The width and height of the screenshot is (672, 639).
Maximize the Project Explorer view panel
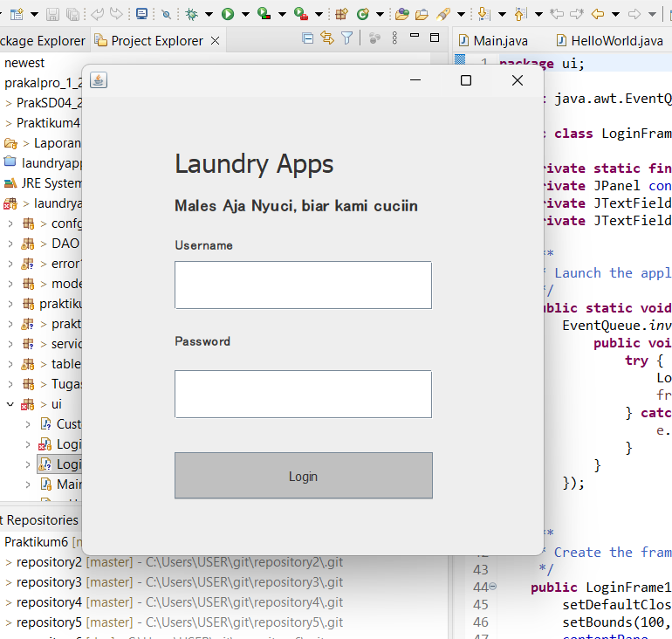click(x=435, y=38)
